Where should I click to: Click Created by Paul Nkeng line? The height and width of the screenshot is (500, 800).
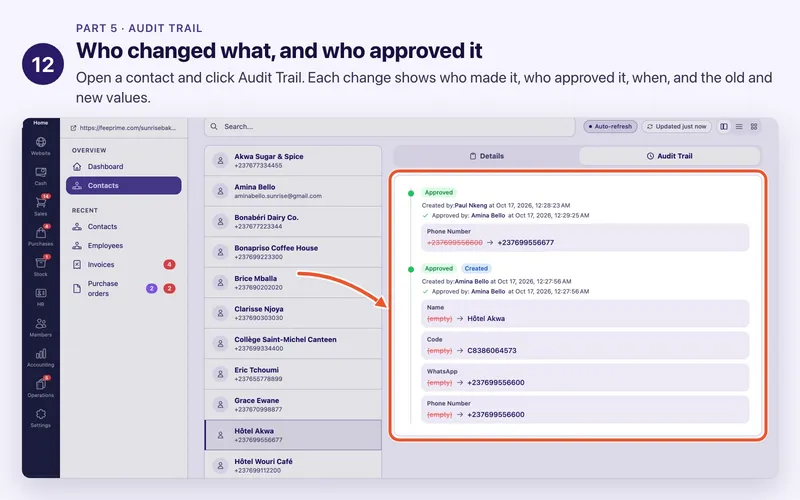(x=495, y=206)
